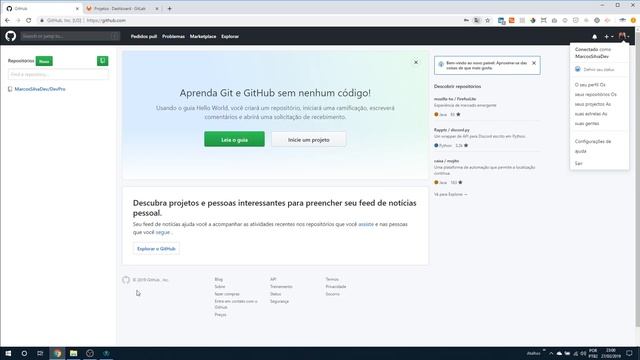Click the GitHub Octocat logo in header

coord(11,36)
